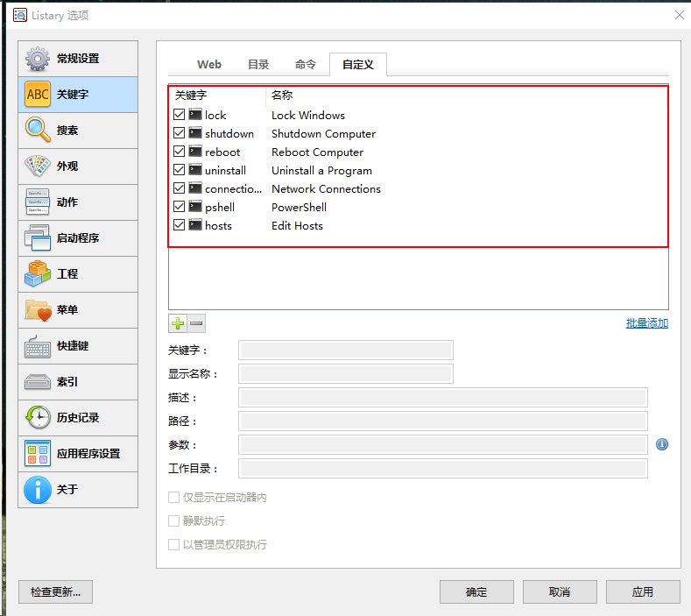Click terminal icon of hosts row
Screen dimensions: 691x616
195,225
